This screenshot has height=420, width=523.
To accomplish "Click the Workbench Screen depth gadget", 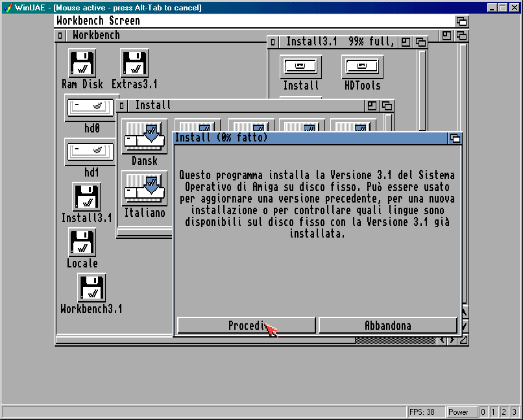I will coord(461,21).
